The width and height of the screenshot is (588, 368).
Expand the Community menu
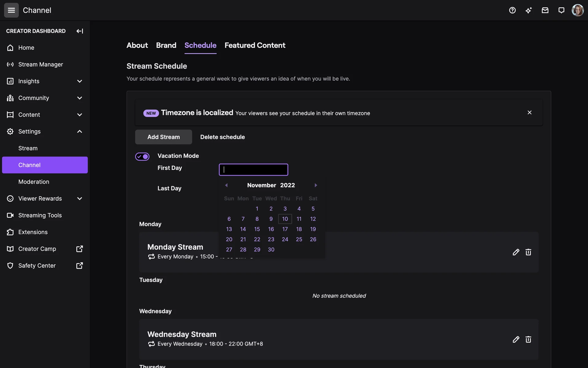[80, 98]
